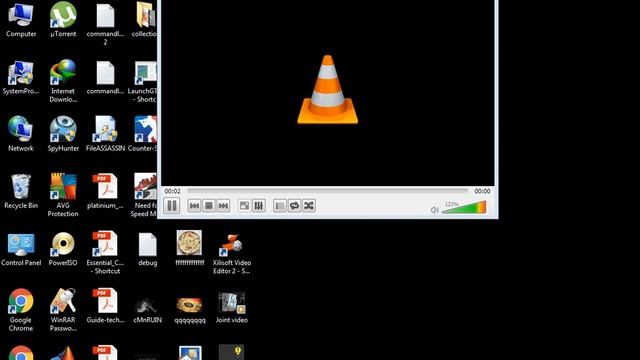Select Essential_C... Shortcut PDF icon
The width and height of the screenshot is (640, 360).
[x=105, y=253]
